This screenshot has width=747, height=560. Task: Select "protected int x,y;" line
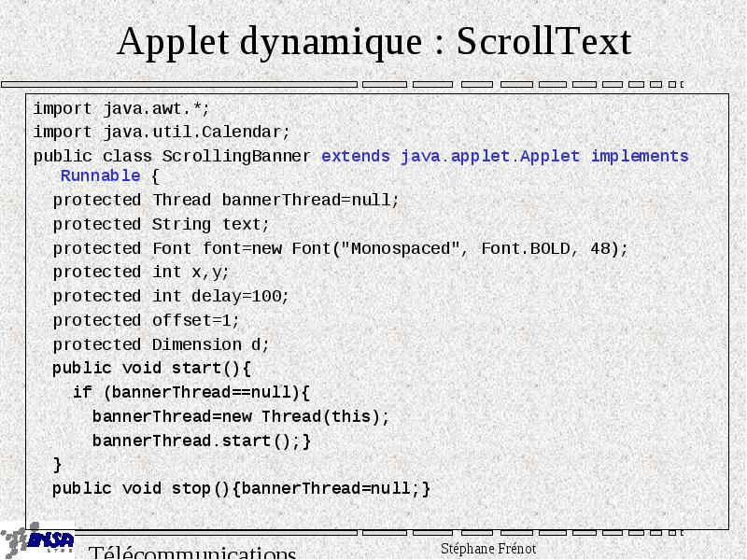(141, 273)
